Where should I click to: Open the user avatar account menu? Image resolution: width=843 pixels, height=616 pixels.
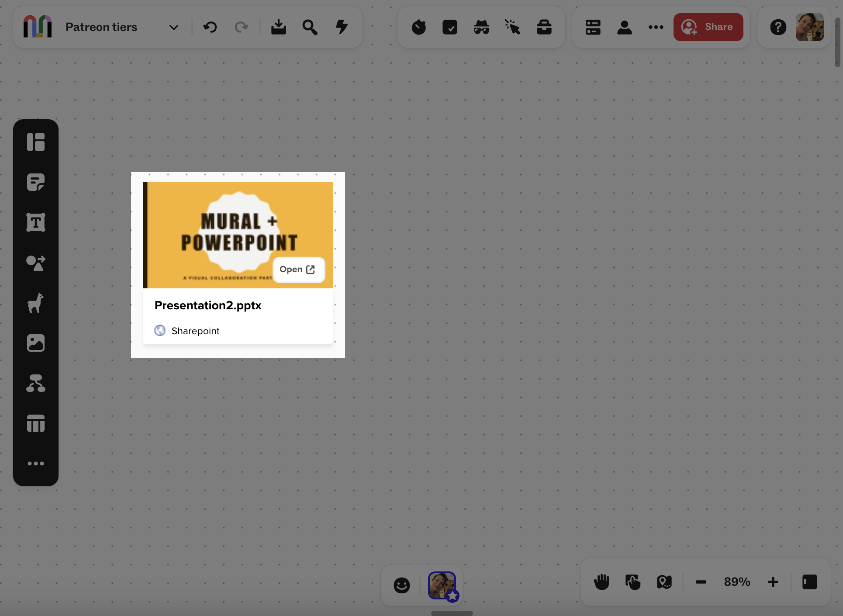(809, 27)
